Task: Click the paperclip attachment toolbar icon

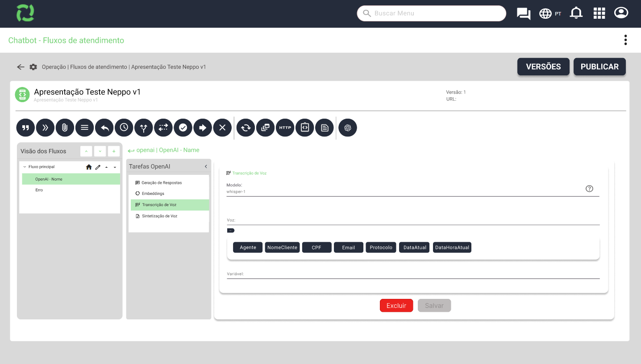Action: 65,128
